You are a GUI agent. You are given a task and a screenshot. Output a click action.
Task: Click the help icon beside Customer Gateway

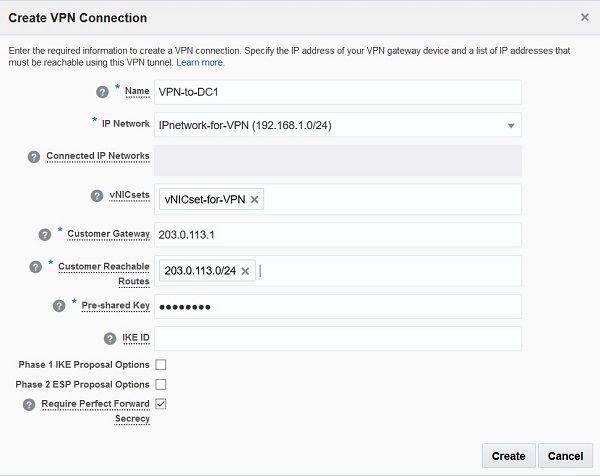pyautogui.click(x=44, y=234)
